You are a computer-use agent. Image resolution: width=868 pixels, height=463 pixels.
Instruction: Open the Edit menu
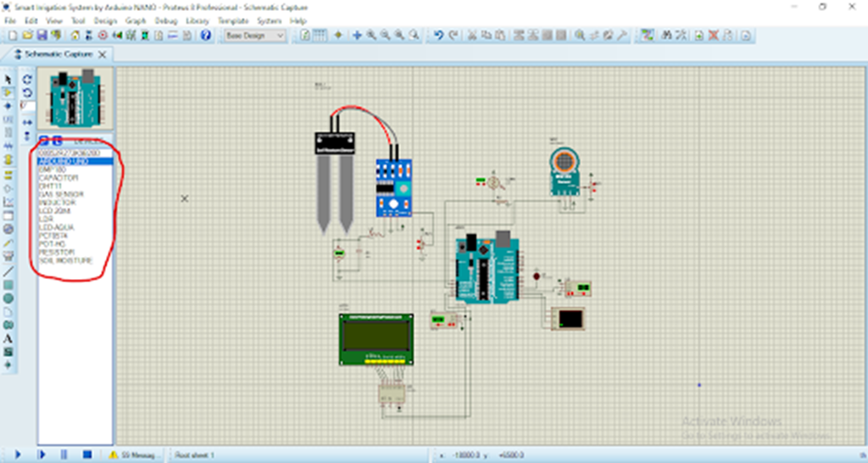[x=31, y=20]
